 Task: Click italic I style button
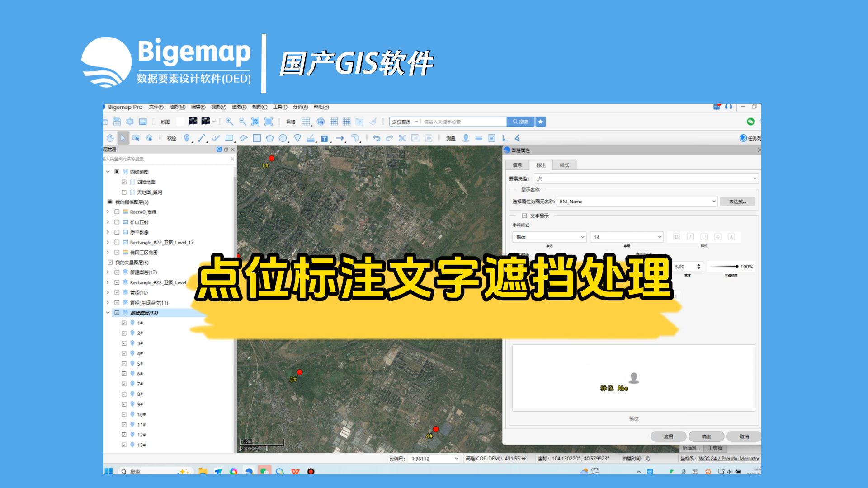click(x=690, y=237)
